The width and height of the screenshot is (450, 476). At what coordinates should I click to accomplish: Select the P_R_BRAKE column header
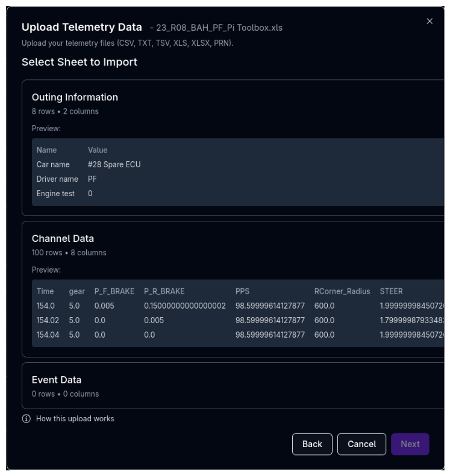pos(164,291)
